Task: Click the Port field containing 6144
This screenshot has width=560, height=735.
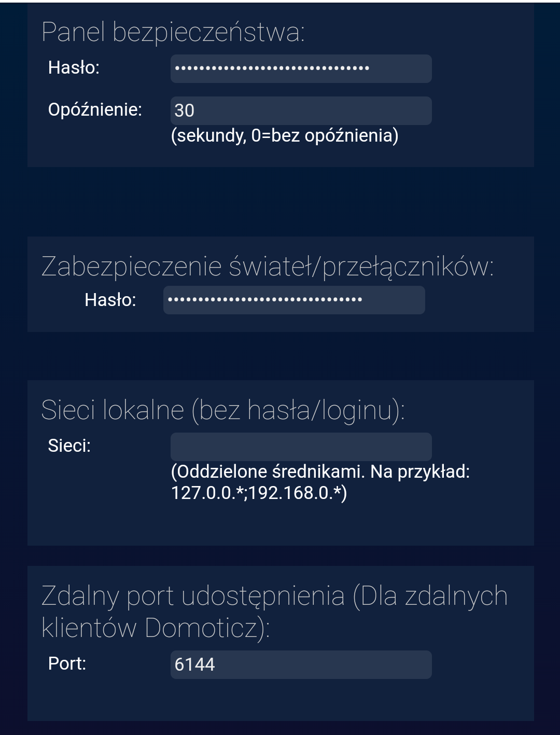Action: click(x=301, y=664)
